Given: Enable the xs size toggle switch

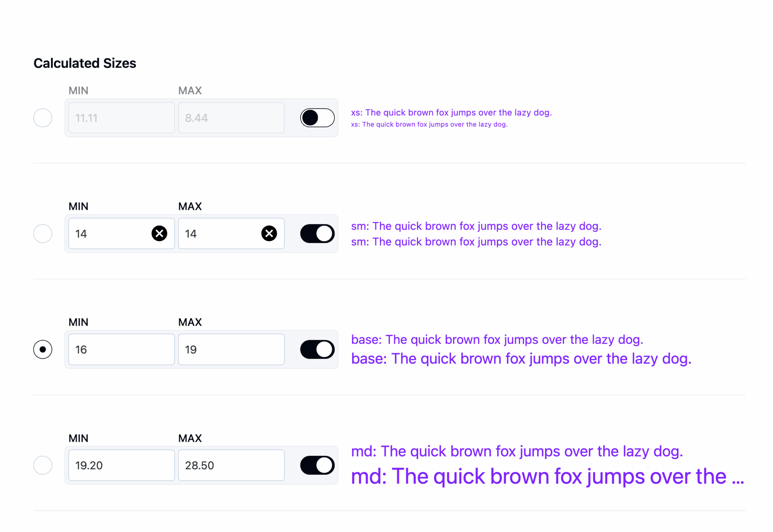Looking at the screenshot, I should tap(317, 118).
